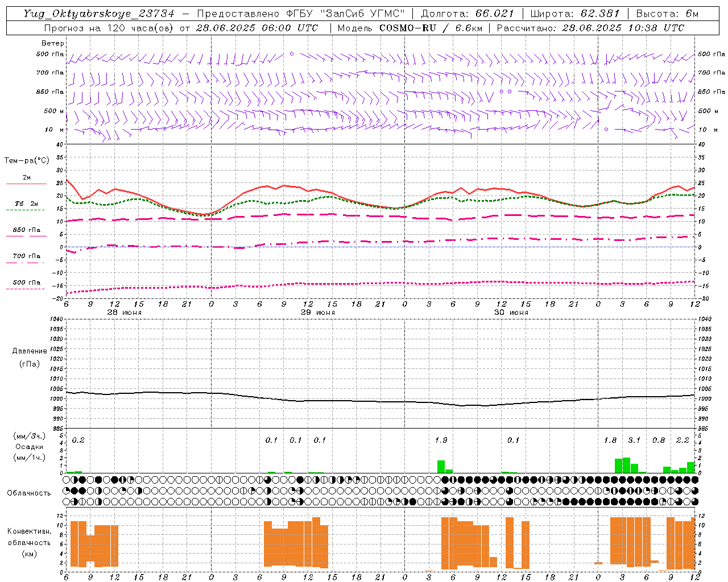Click the Облачность cloud cover label
This screenshot has height=582, width=728.
point(29,493)
